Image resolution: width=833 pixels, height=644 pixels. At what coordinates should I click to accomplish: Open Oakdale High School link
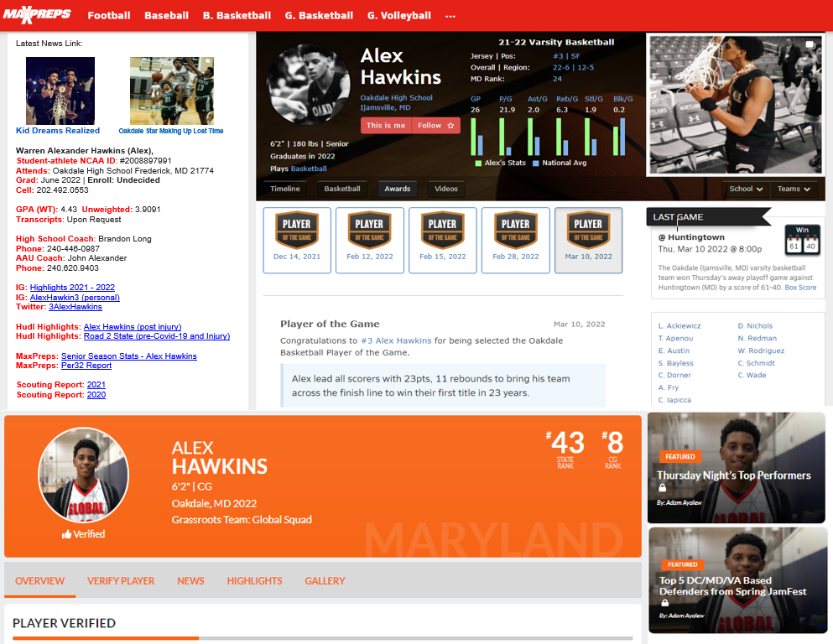[x=396, y=97]
